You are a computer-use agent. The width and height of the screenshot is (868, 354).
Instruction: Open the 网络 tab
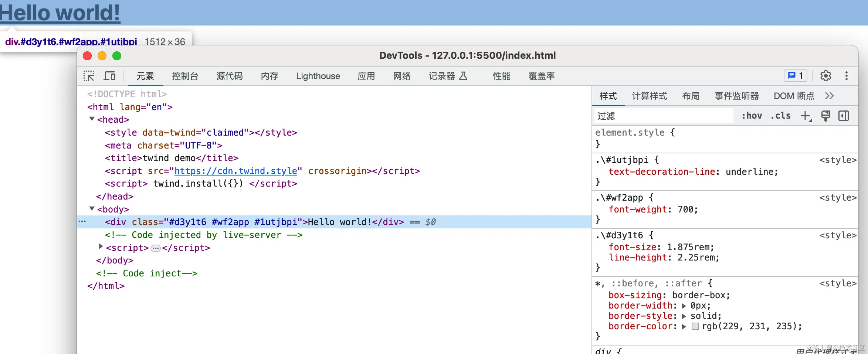[x=402, y=76]
